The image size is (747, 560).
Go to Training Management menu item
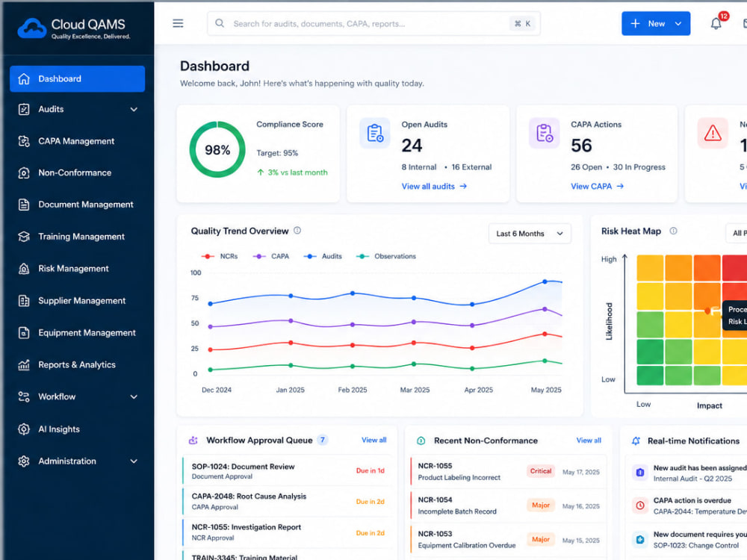77,237
